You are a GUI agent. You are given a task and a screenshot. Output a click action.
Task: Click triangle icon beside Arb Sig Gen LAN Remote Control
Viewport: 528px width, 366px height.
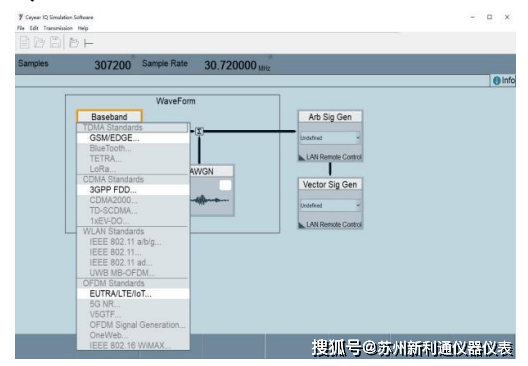(x=302, y=157)
